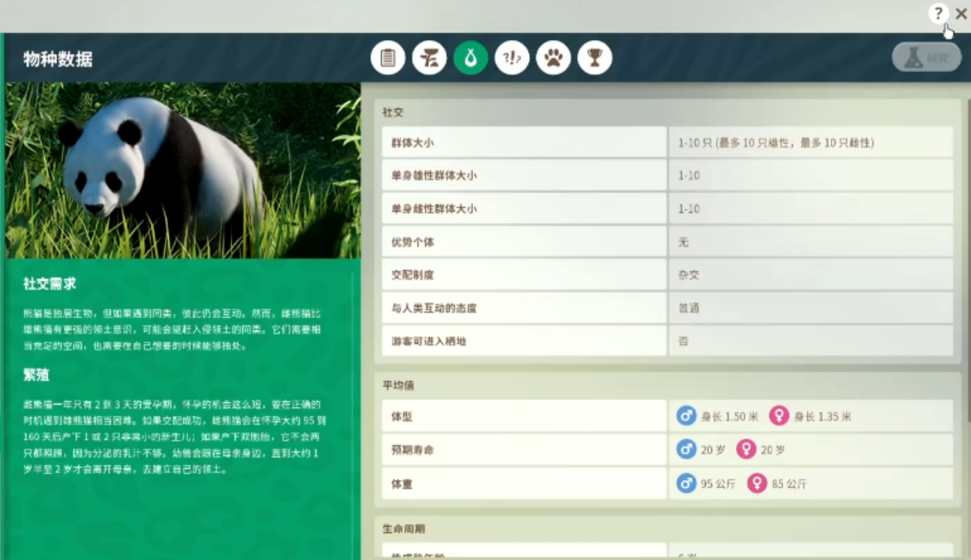Click the giant panda photo
The width and height of the screenshot is (971, 560).
pyautogui.click(x=183, y=170)
